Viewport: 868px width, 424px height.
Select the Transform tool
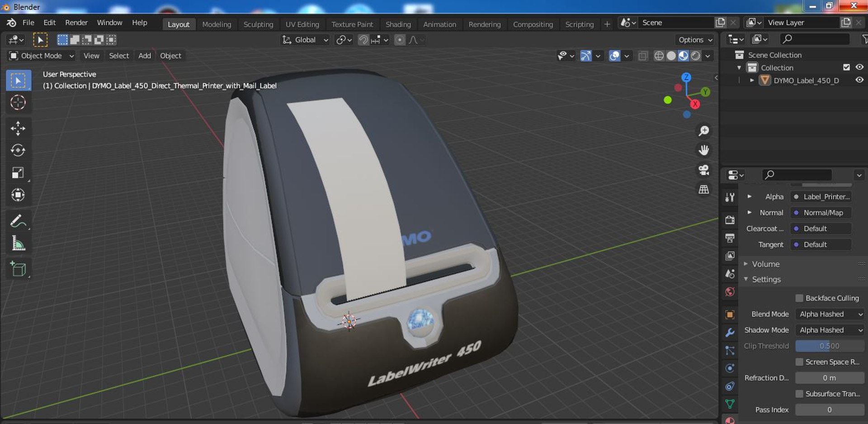click(x=18, y=195)
